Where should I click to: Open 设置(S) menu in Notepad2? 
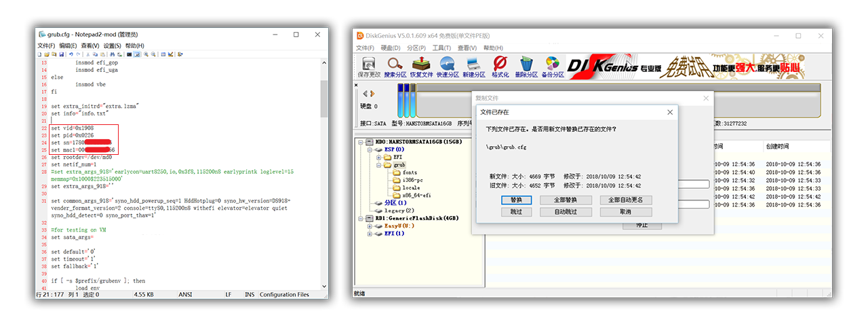tap(112, 46)
